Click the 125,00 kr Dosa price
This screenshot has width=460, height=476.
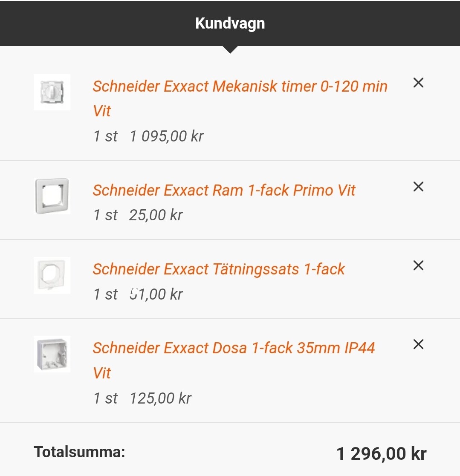160,398
